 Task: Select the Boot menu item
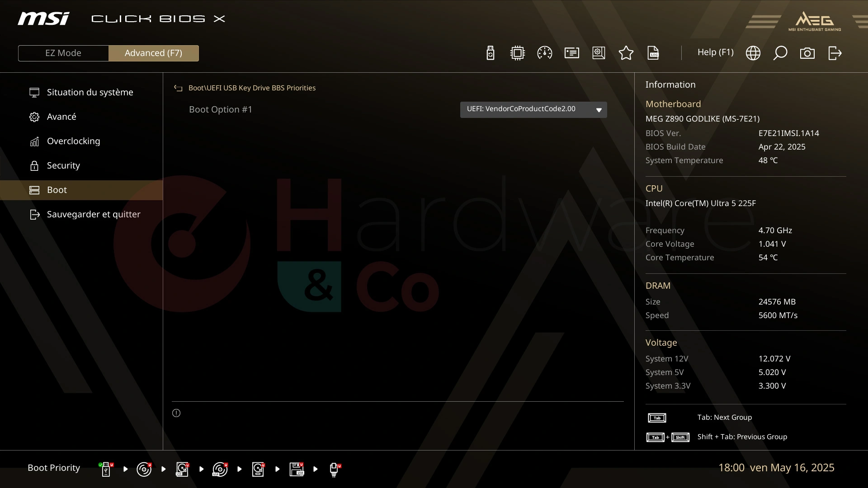pyautogui.click(x=81, y=190)
